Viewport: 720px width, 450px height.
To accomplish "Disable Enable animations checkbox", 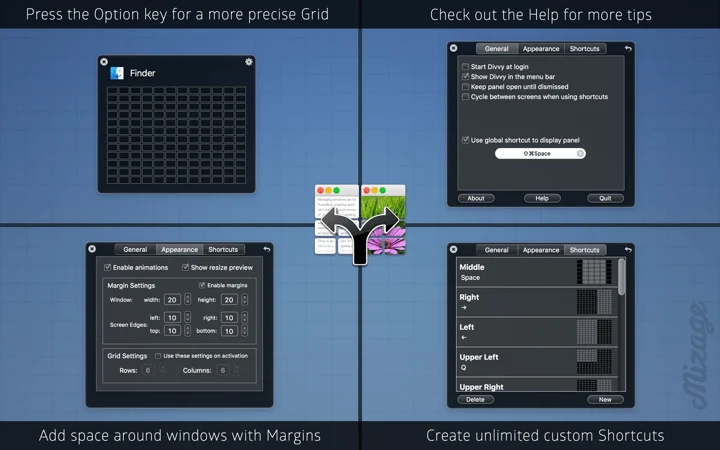I will [107, 267].
